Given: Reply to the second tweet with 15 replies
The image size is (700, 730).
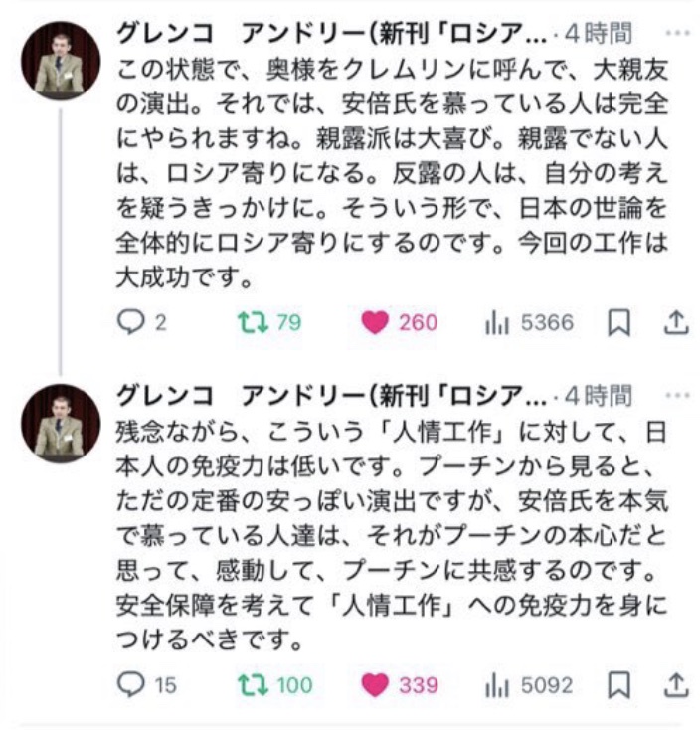Looking at the screenshot, I should [x=130, y=685].
